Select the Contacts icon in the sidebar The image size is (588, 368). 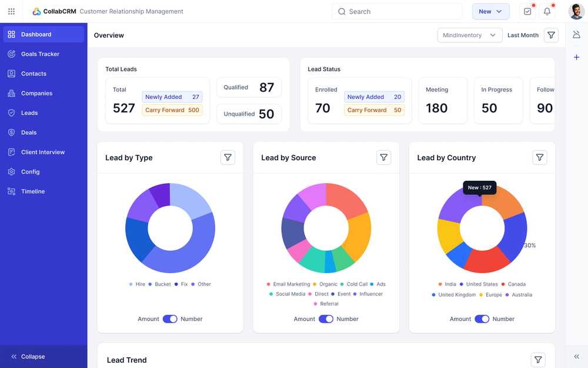pyautogui.click(x=12, y=73)
